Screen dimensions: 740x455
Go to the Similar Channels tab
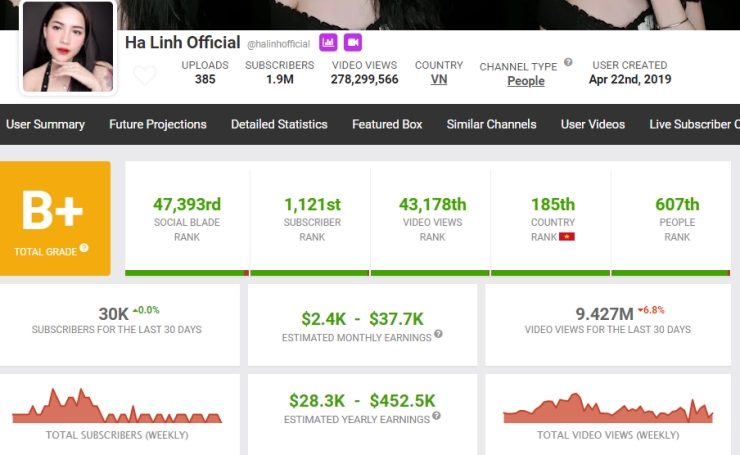click(491, 124)
